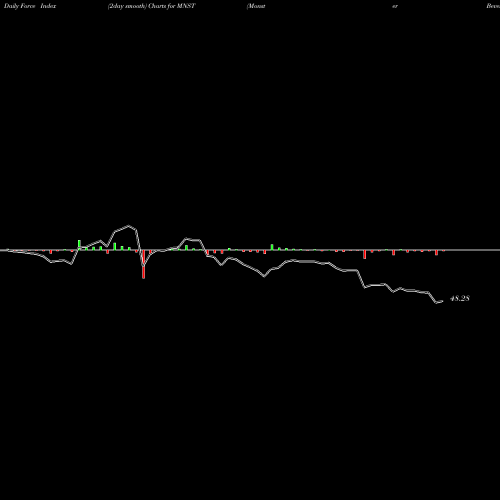Click the 'Daily Force Index' title text
The image size is (500, 500).
pos(30,6)
